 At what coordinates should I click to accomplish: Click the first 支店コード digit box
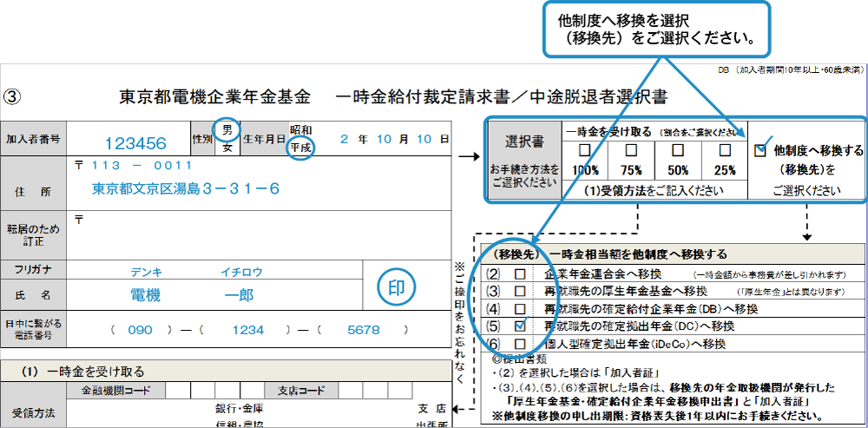(x=351, y=391)
